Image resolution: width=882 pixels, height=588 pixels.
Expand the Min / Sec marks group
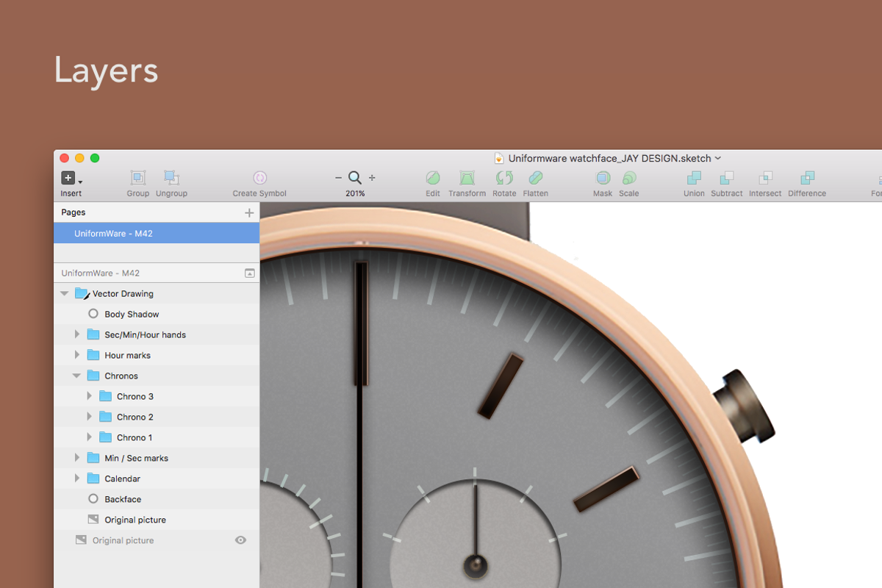[x=77, y=458]
